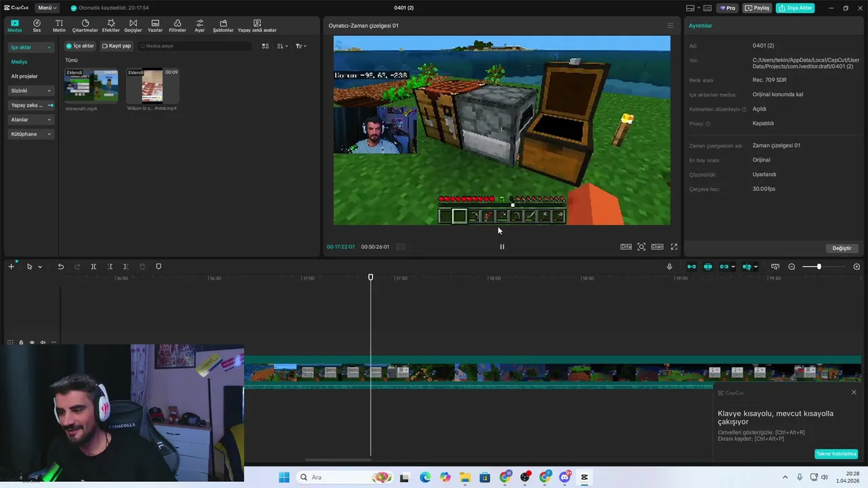Toggle the player safe-zone scan icon
The height and width of the screenshot is (488, 868).
(642, 247)
